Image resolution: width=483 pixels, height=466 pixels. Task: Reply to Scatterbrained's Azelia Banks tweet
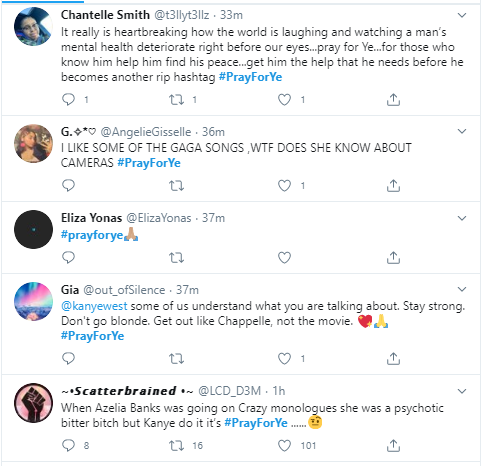pyautogui.click(x=68, y=445)
